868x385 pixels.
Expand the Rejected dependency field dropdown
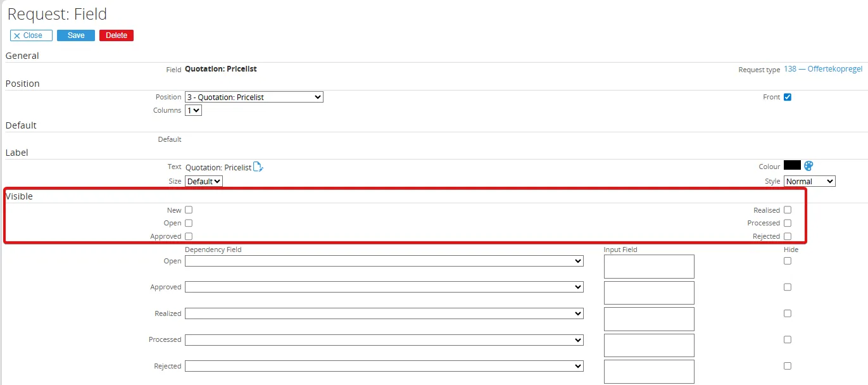click(384, 366)
